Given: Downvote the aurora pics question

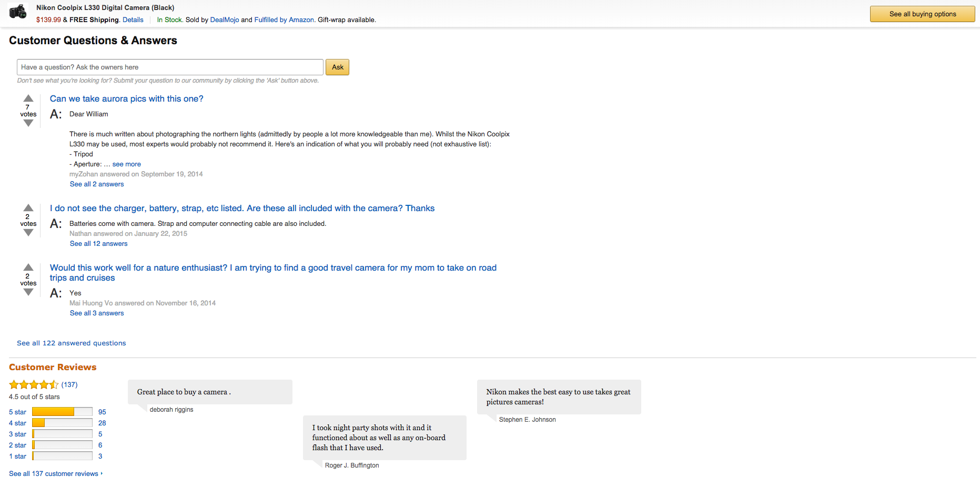Looking at the screenshot, I should point(28,123).
